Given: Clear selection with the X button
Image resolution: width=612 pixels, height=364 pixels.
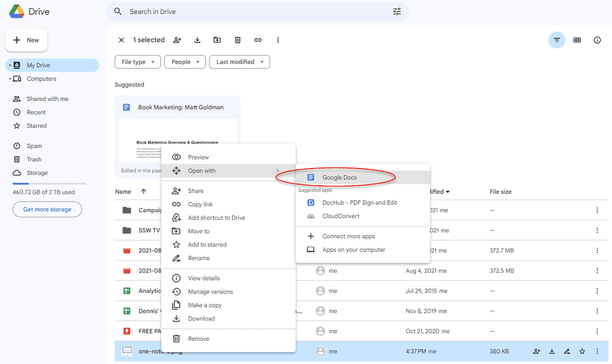Looking at the screenshot, I should click(121, 40).
